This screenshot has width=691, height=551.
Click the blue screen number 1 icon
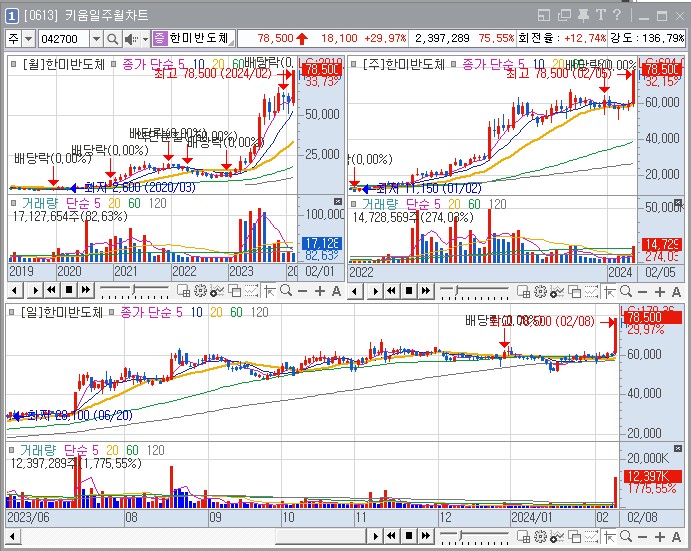click(11, 16)
